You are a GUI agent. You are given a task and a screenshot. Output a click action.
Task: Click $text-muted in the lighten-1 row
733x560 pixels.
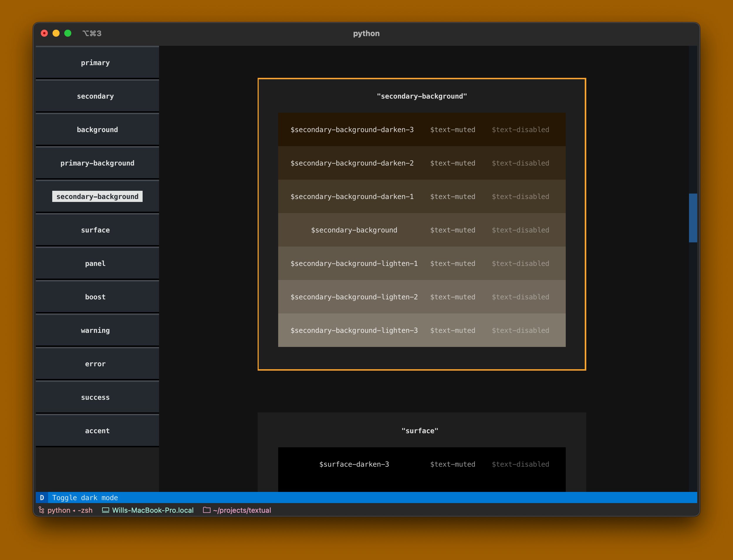[x=453, y=263]
